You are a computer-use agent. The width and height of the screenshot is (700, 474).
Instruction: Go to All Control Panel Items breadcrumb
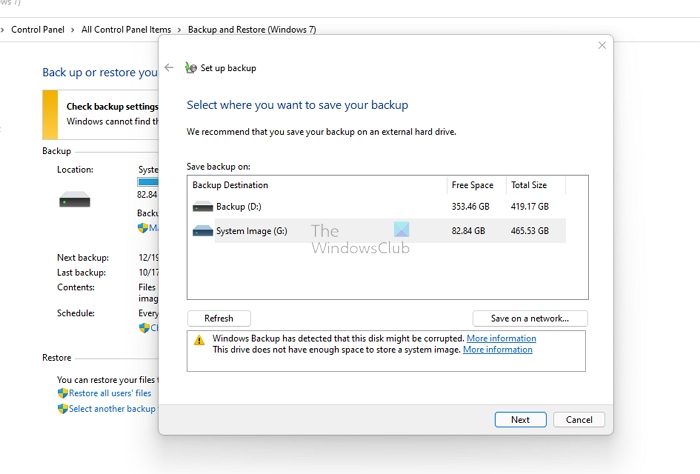[x=126, y=29]
